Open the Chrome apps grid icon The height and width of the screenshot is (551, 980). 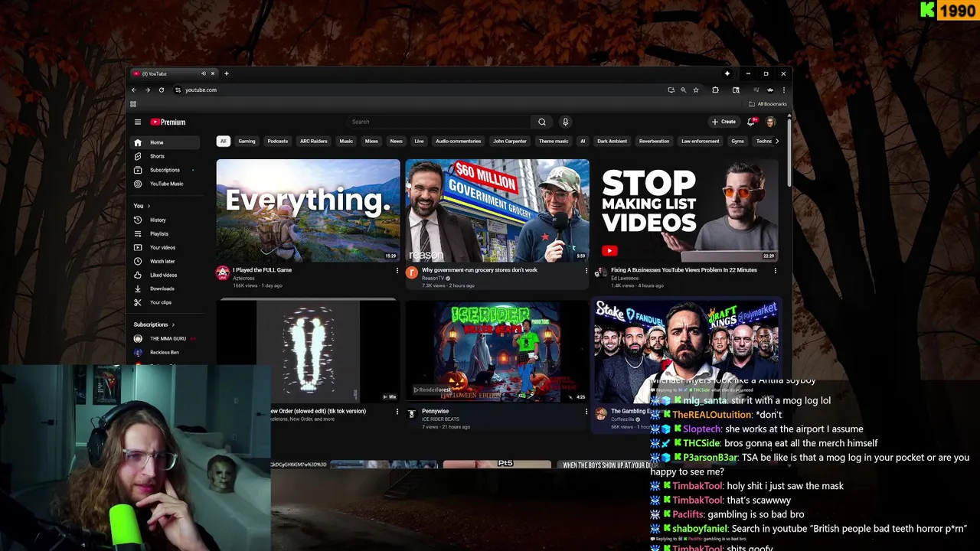133,104
